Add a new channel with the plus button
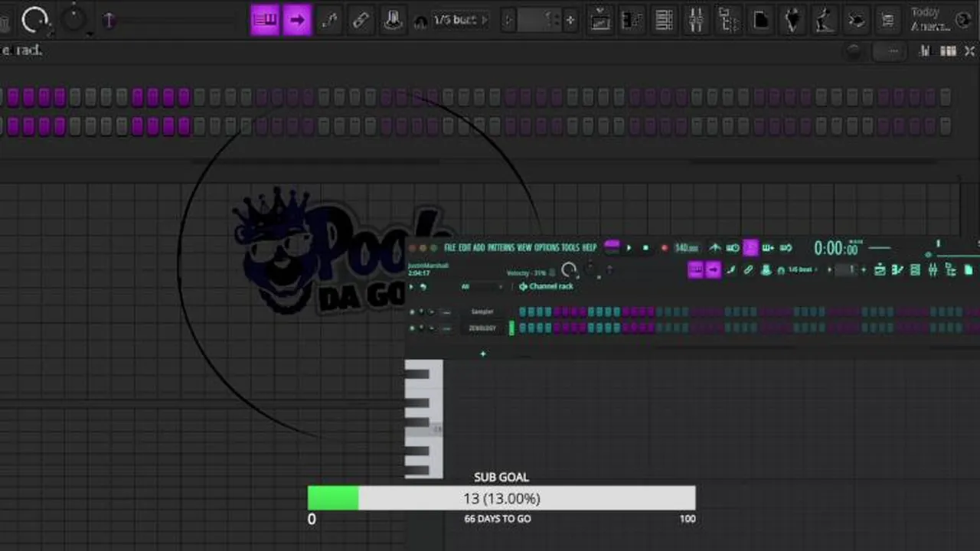This screenshot has height=551, width=980. click(483, 354)
